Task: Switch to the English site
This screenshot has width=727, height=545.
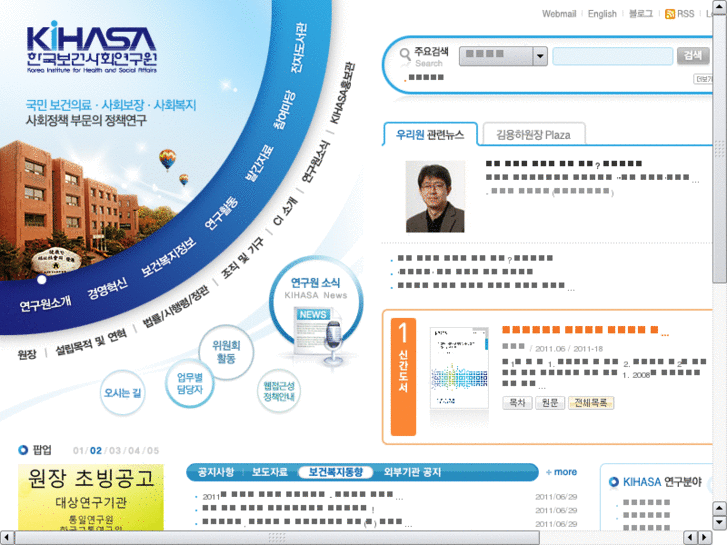Action: (602, 14)
